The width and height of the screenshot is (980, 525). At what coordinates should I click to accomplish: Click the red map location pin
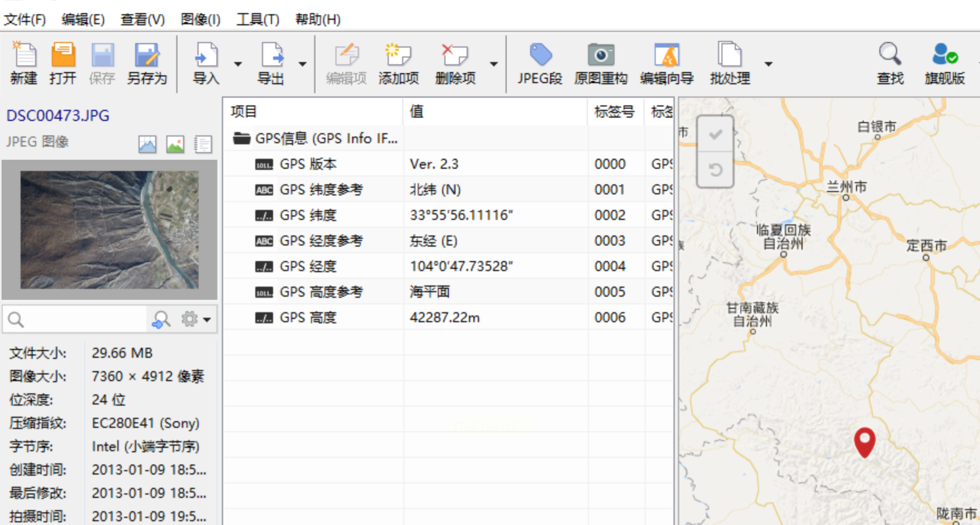point(864,440)
